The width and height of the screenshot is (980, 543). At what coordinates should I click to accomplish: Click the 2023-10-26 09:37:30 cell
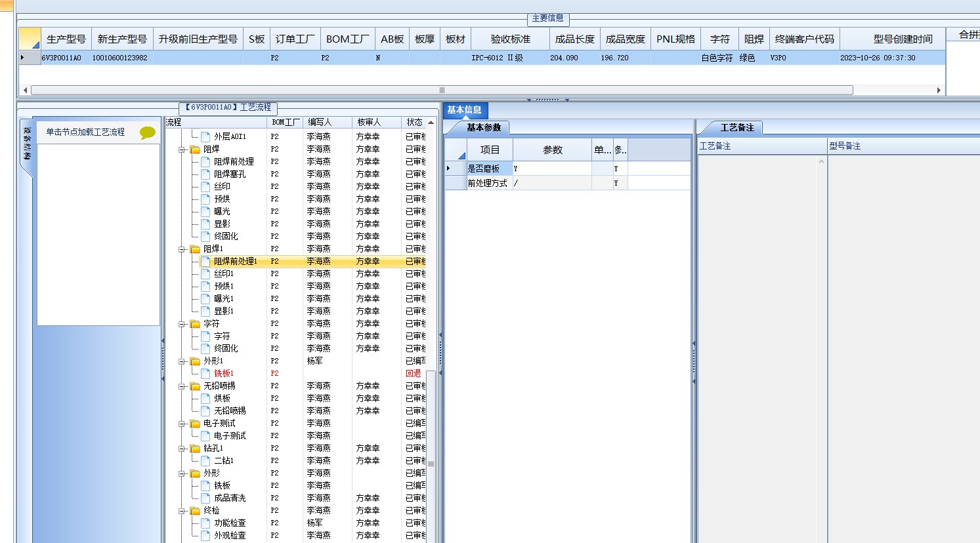pos(893,58)
